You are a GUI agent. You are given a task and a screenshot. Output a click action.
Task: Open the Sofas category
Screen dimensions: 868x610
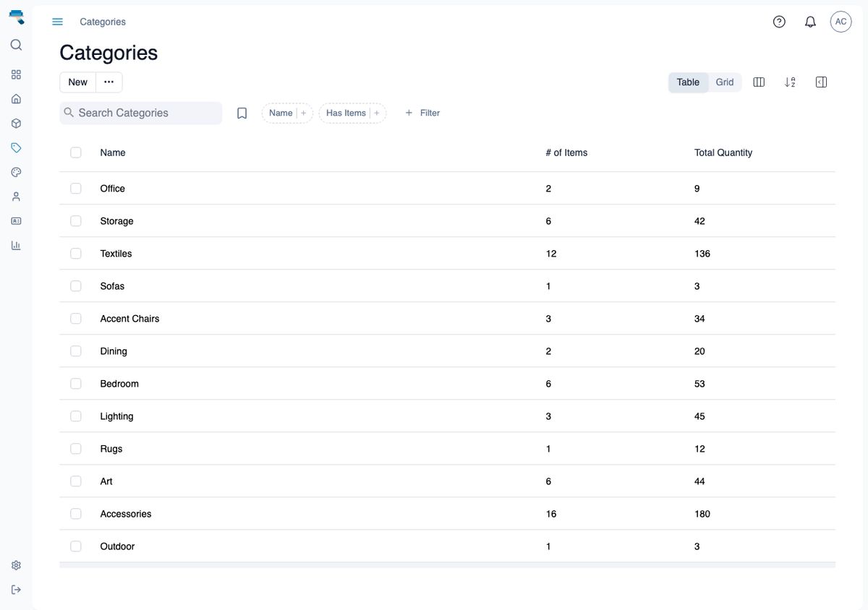112,286
